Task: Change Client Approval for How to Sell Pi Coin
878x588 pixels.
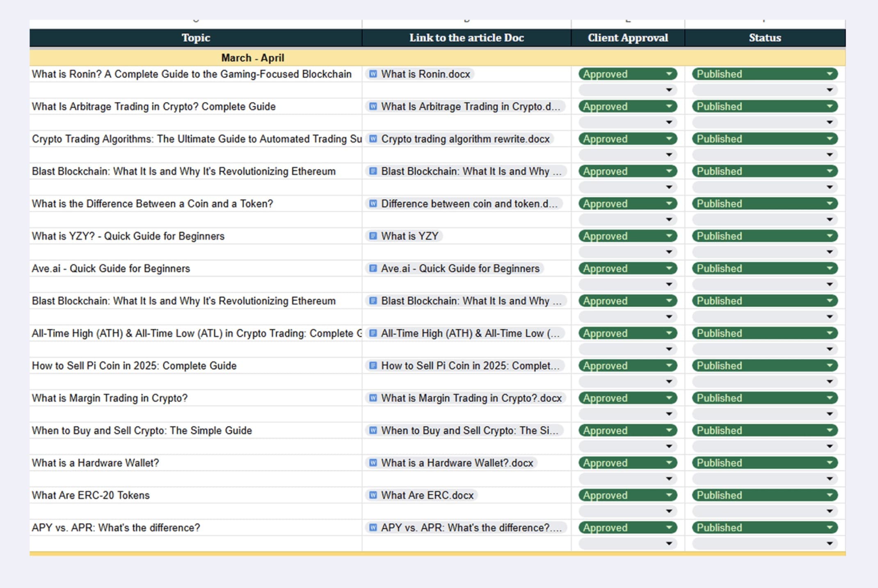Action: (628, 366)
